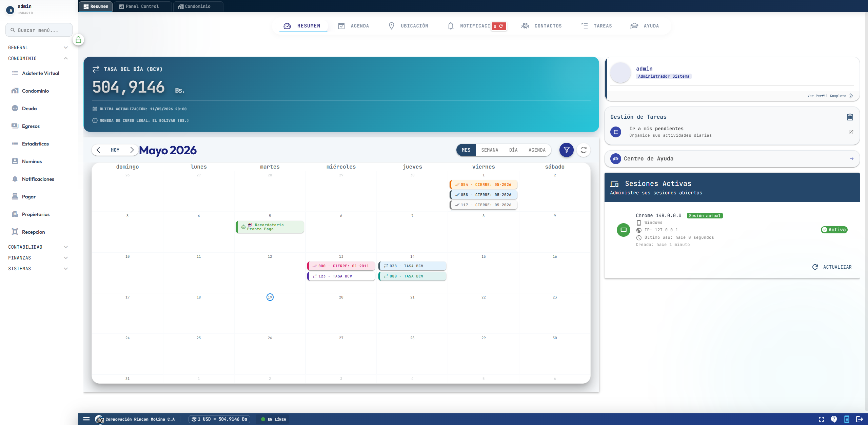The width and height of the screenshot is (868, 425).
Task: Click the Deuda sidebar icon
Action: pos(15,108)
